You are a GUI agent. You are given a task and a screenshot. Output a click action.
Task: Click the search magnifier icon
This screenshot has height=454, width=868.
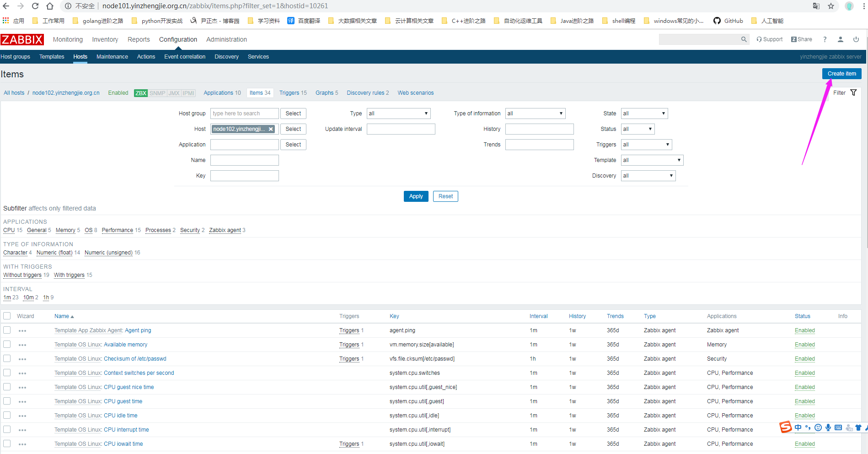pos(744,39)
